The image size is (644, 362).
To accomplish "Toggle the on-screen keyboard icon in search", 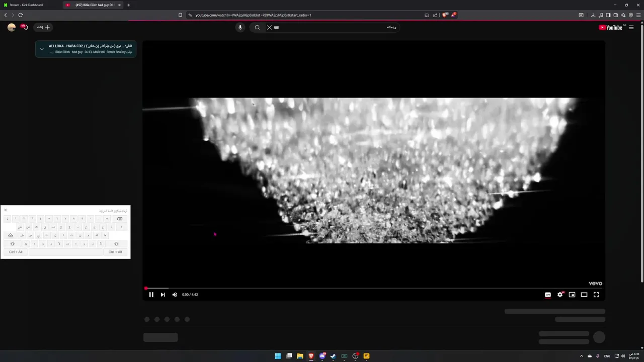I will 276,27.
